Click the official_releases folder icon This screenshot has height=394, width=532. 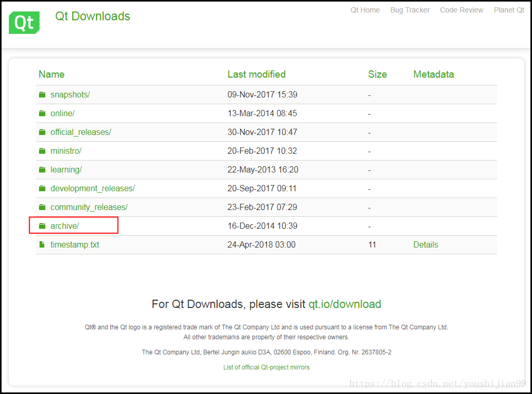pos(42,132)
